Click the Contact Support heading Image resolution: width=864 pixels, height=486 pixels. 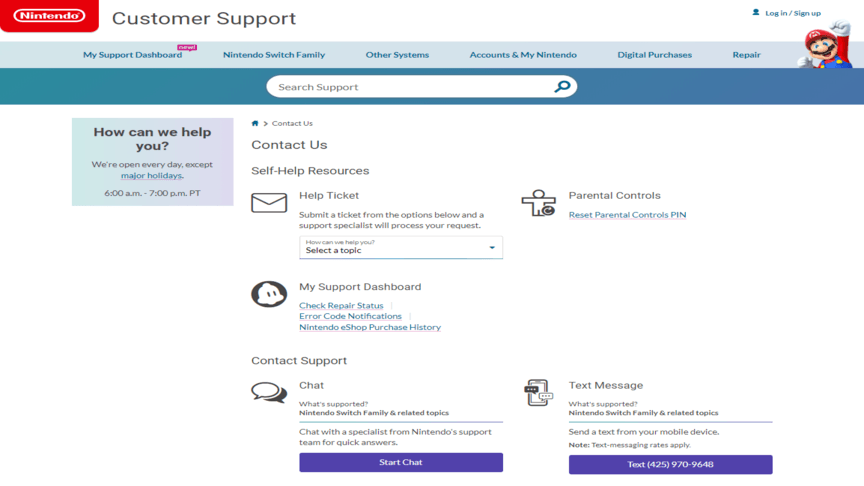(299, 360)
